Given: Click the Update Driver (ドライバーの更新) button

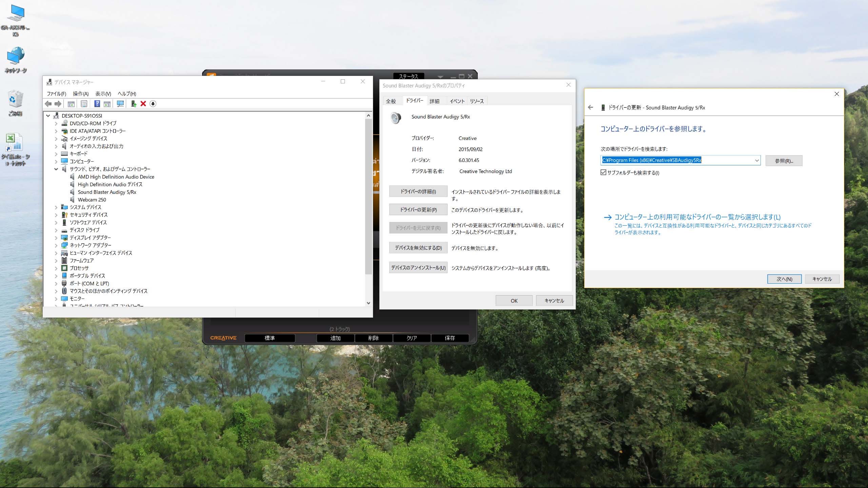Looking at the screenshot, I should point(418,210).
